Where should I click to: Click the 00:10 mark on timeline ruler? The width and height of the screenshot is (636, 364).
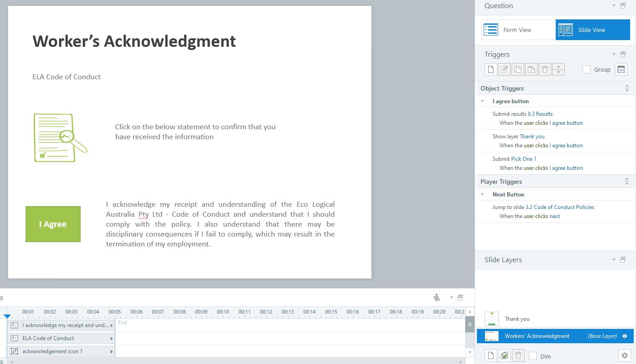pyautogui.click(x=223, y=312)
